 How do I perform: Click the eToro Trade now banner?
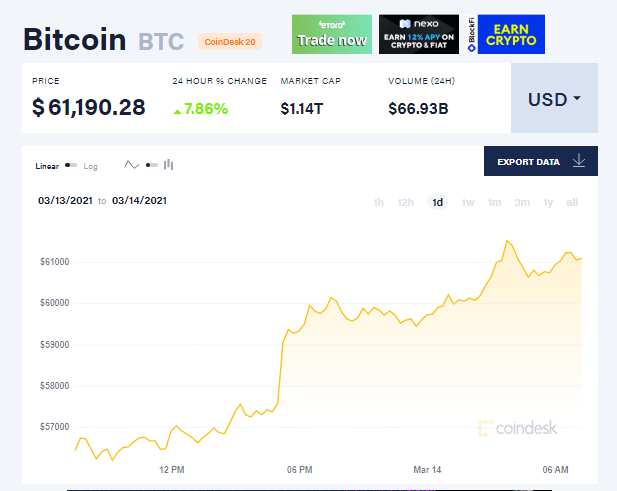[332, 35]
